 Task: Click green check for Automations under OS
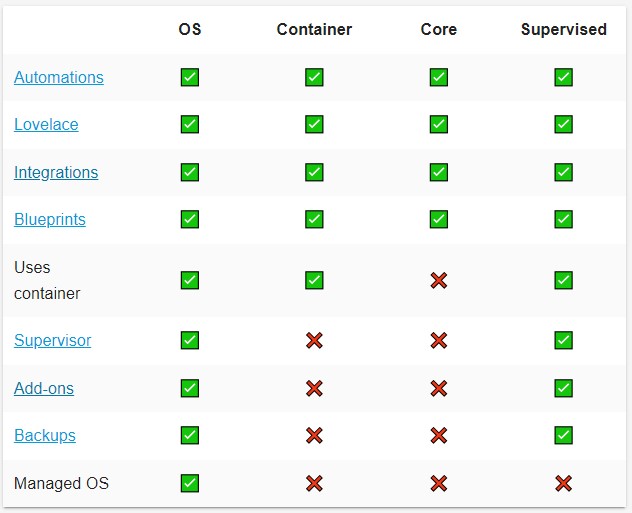[190, 77]
